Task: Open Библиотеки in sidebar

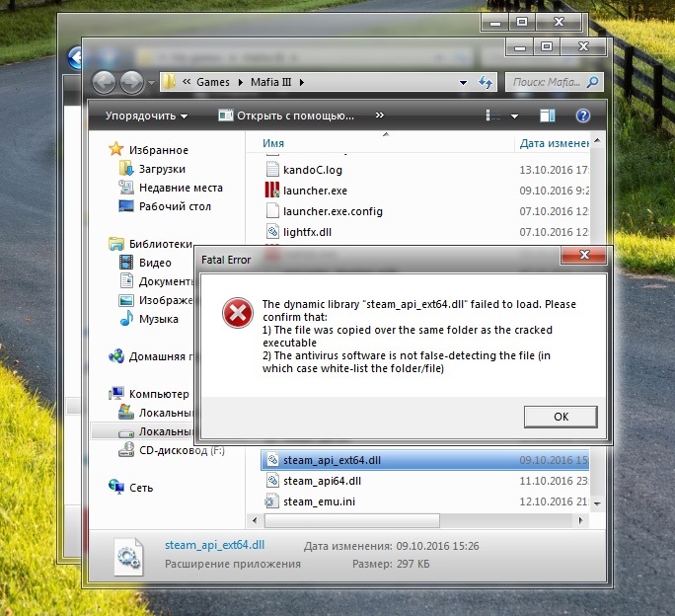Action: (x=161, y=244)
